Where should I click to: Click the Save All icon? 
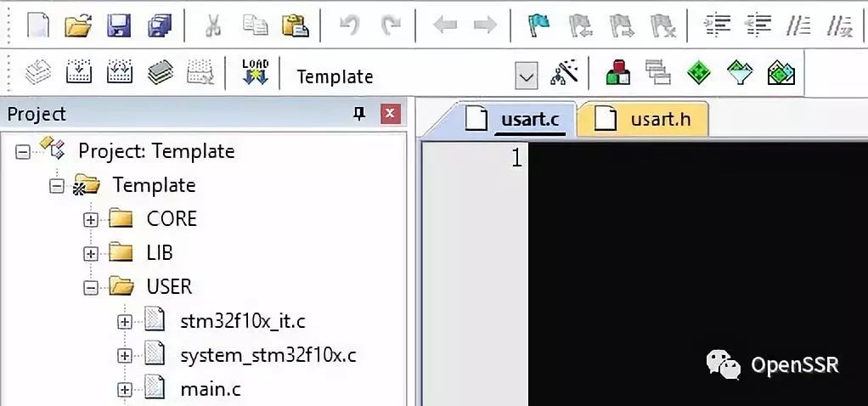click(160, 25)
